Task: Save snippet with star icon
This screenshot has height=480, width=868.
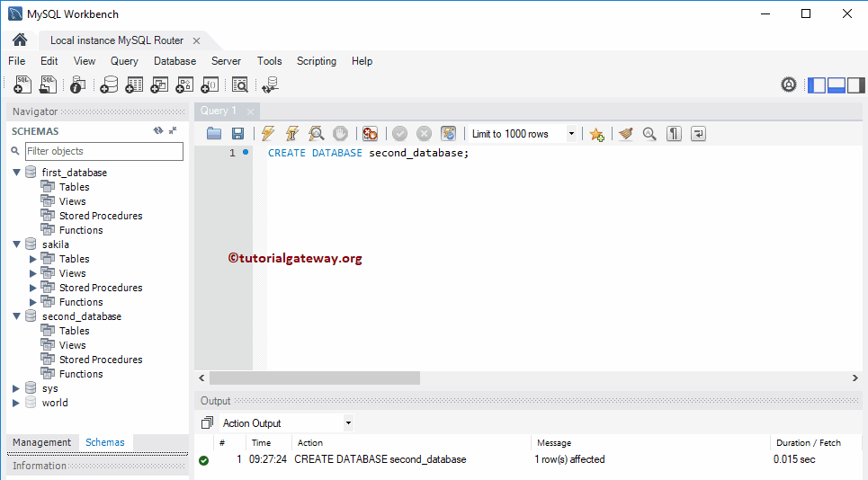Action: point(596,134)
